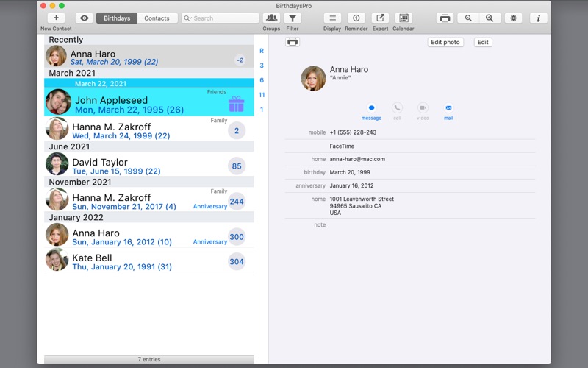Click the 7 entries status bar

[x=149, y=359]
